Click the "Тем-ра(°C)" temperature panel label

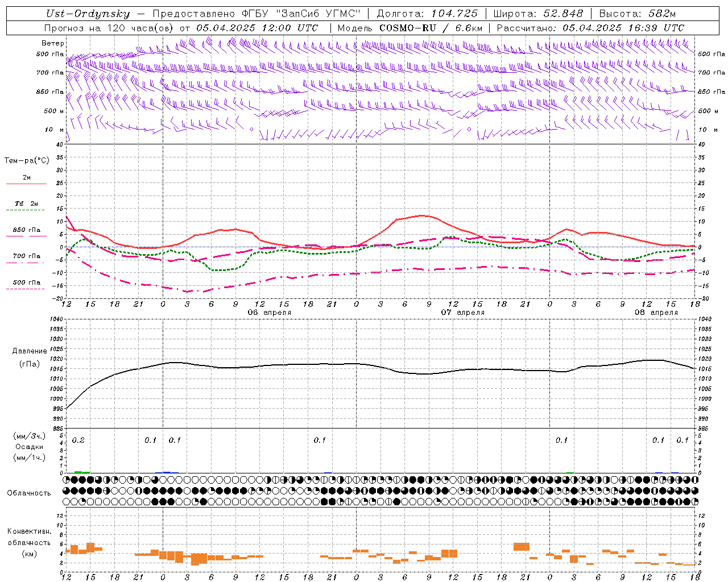[27, 161]
